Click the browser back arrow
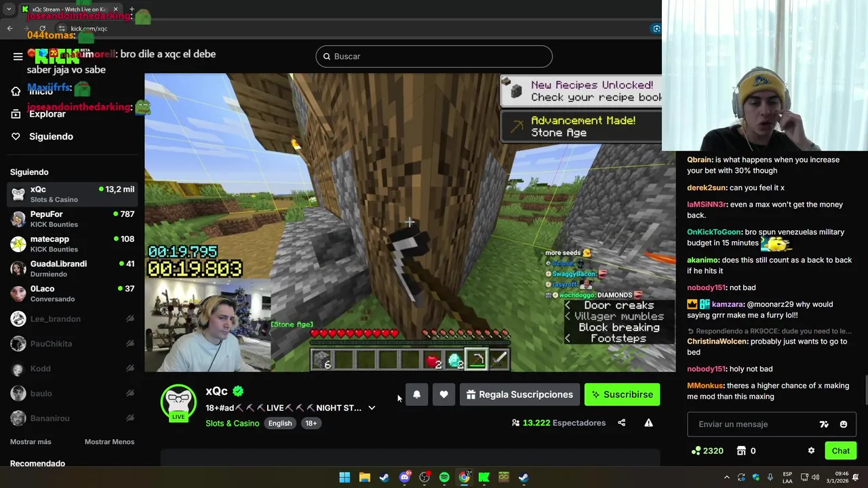Viewport: 868px width, 488px height. 9,28
